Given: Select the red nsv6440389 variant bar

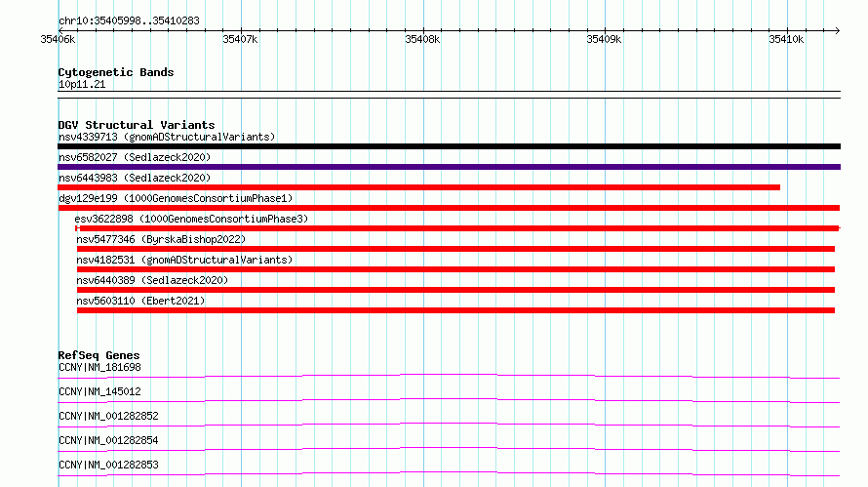Looking at the screenshot, I should [455, 290].
